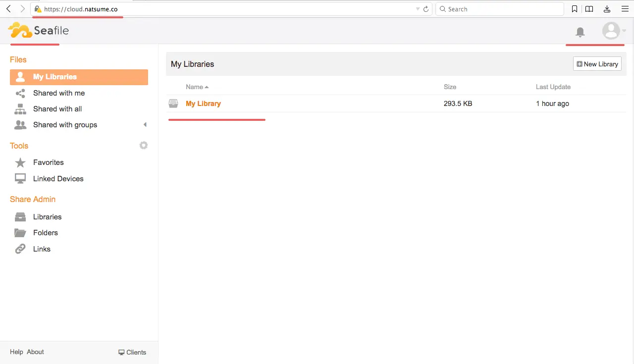Open Share Admin Folders
Viewport: 634px width, 364px height.
[46, 233]
